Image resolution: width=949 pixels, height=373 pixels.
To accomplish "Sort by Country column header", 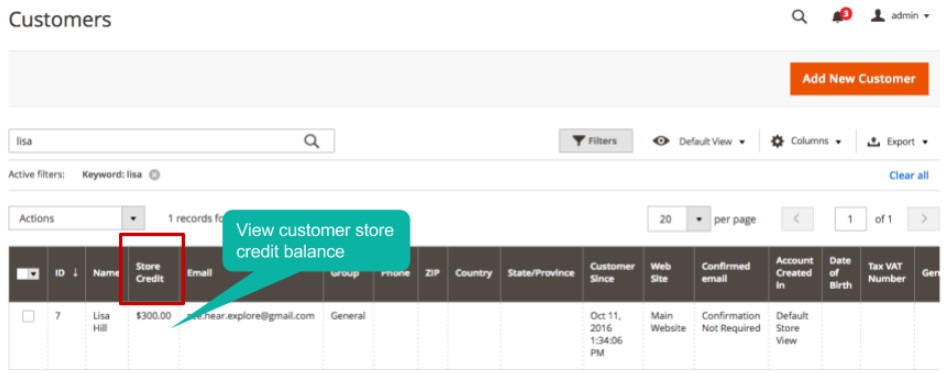I will [473, 273].
